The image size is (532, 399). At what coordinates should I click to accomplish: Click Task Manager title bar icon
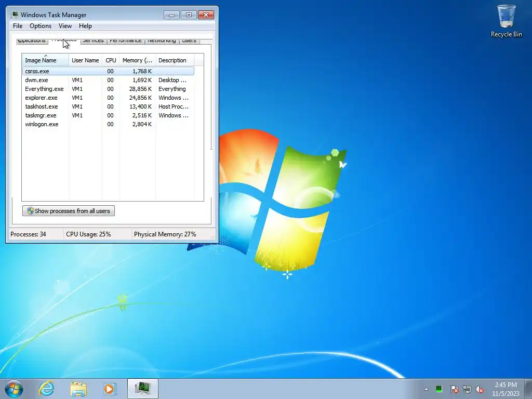(14, 15)
